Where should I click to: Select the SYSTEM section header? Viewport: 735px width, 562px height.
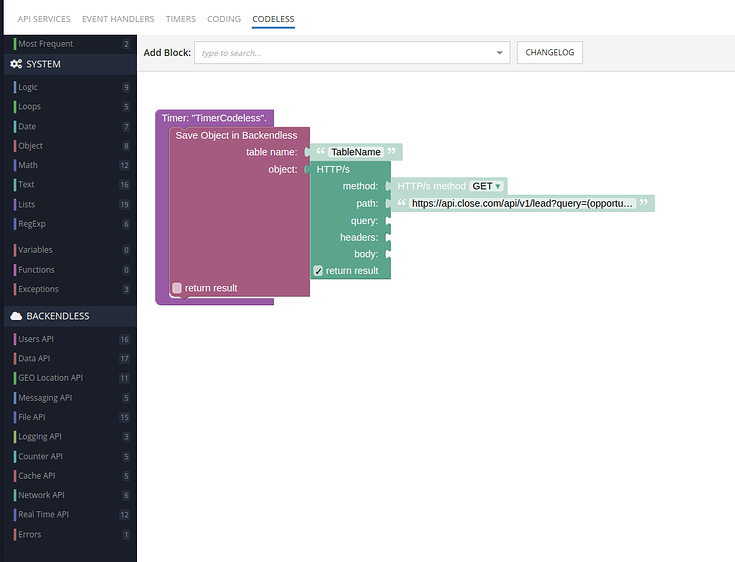[70, 64]
